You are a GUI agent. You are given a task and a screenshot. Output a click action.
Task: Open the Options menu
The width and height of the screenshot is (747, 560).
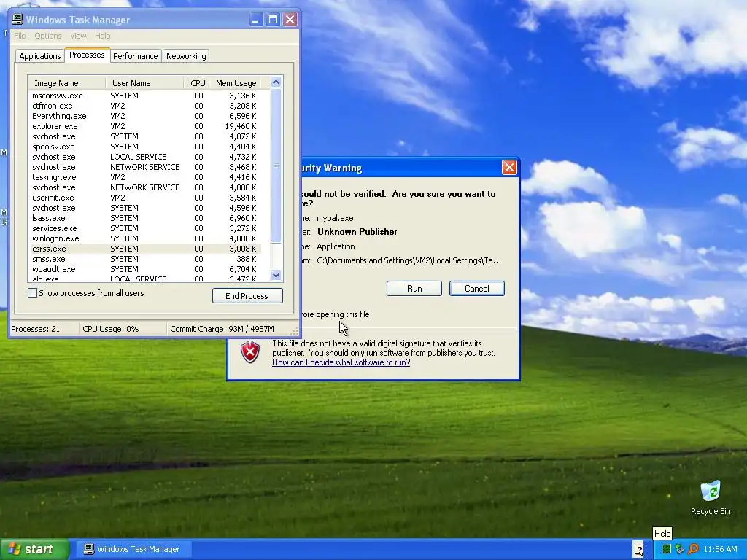coord(48,36)
